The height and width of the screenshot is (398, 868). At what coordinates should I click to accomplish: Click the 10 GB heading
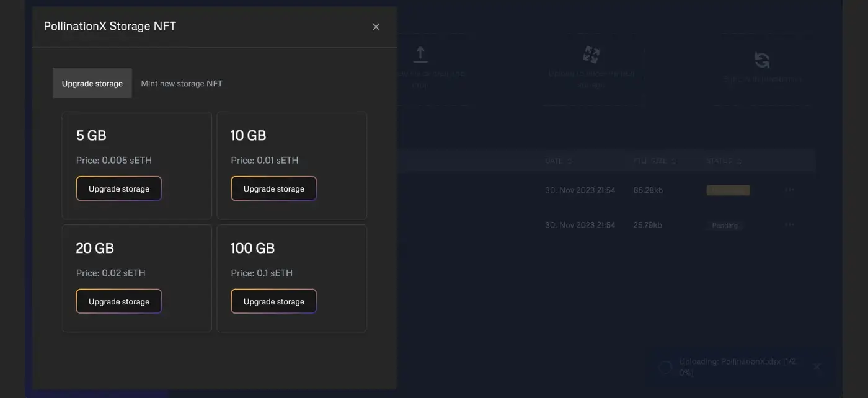(x=249, y=135)
